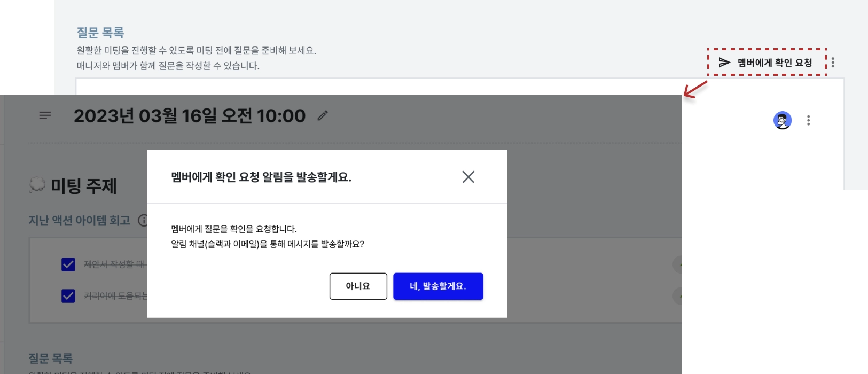Click the info icon next to 지난 액션 아이템 회고
868x374 pixels.
(x=143, y=220)
